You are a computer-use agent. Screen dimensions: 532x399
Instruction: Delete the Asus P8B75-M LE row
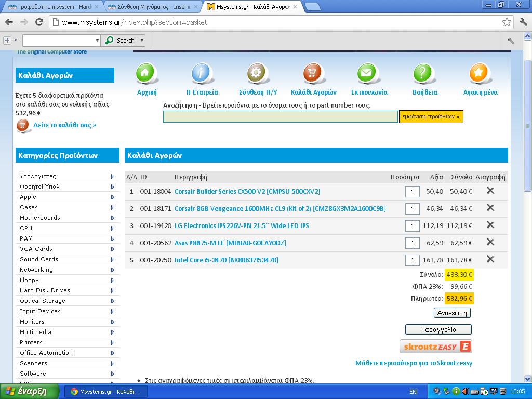(490, 242)
